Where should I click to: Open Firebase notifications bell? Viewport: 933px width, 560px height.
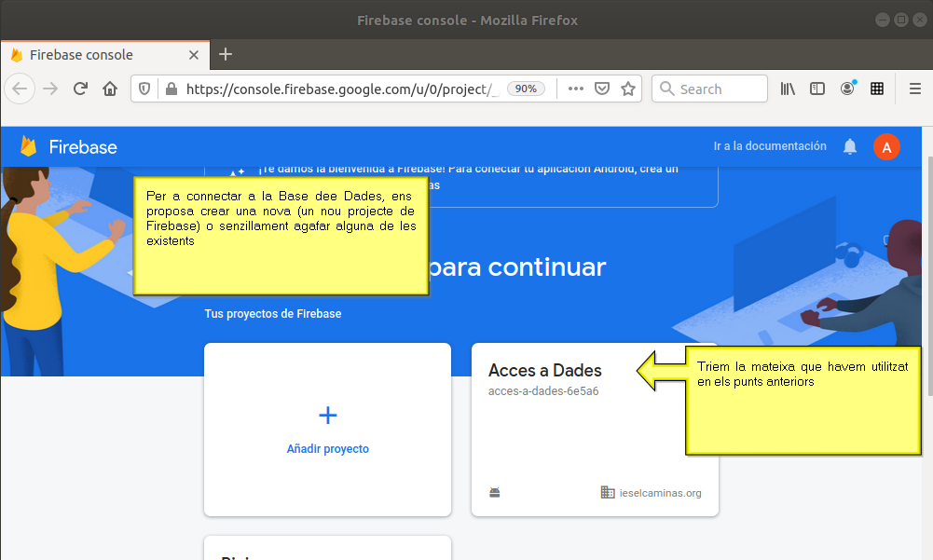(850, 146)
